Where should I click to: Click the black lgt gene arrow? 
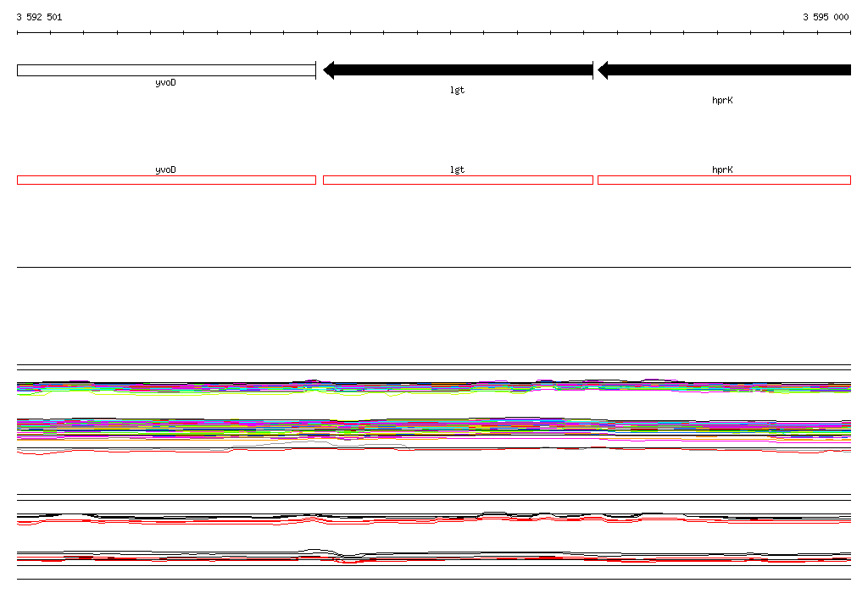coord(458,70)
